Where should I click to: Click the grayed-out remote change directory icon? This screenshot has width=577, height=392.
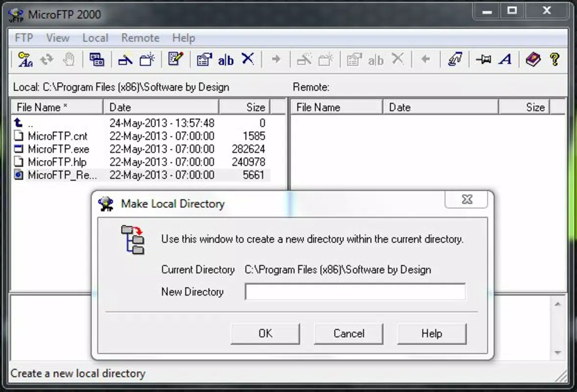coord(304,59)
